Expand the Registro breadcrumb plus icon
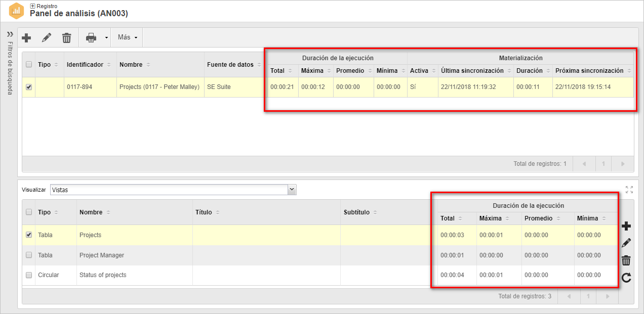 (x=33, y=6)
